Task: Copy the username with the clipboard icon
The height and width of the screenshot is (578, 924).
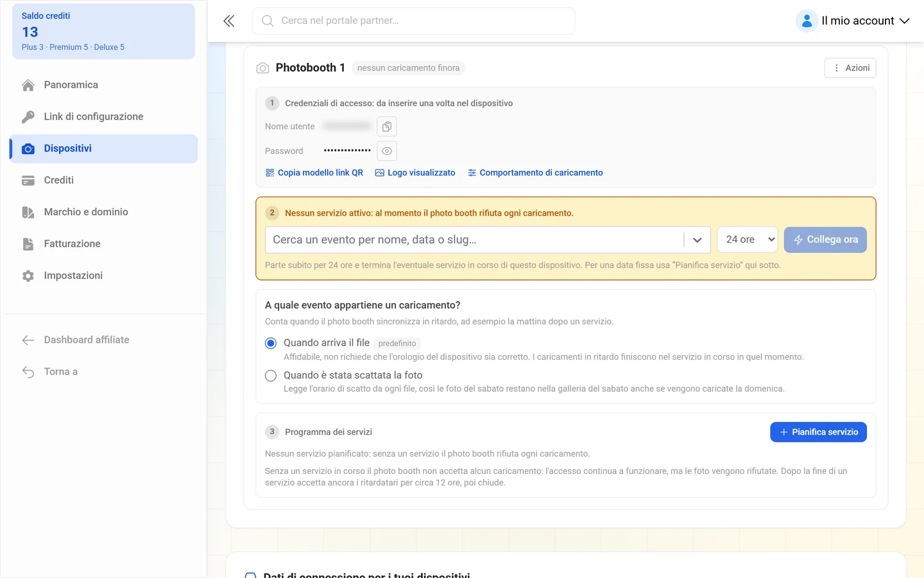Action: (x=387, y=127)
